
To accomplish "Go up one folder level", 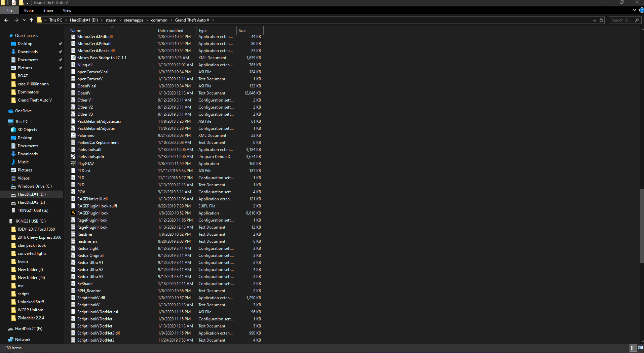I will click(31, 20).
